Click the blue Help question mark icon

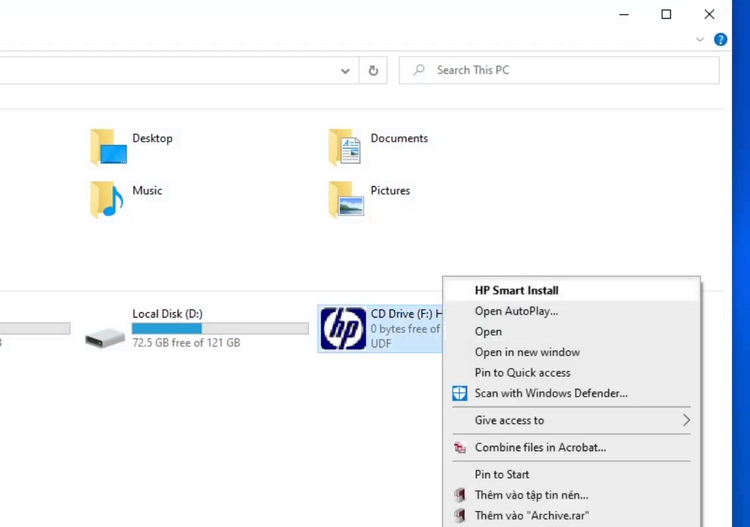pyautogui.click(x=720, y=39)
